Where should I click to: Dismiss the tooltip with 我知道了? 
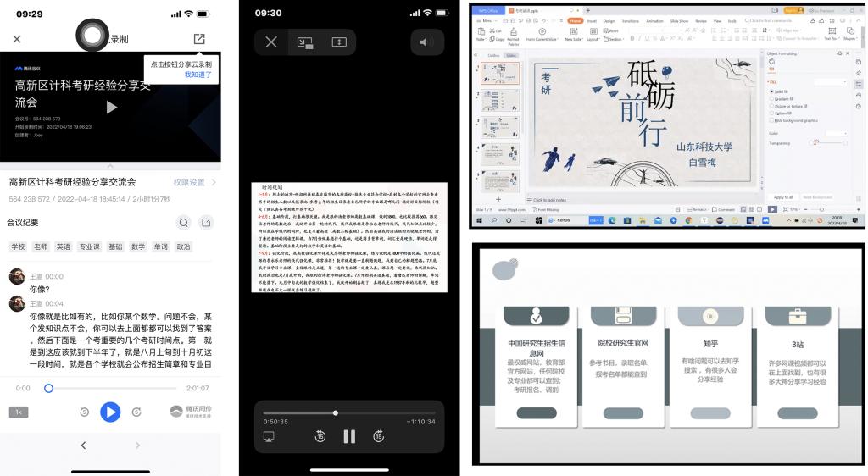pyautogui.click(x=198, y=75)
